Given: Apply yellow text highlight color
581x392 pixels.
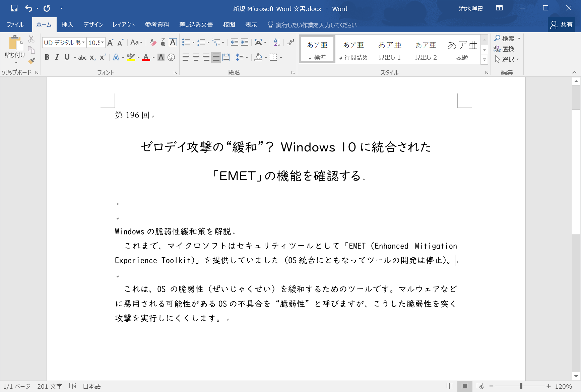Looking at the screenshot, I should [x=131, y=57].
